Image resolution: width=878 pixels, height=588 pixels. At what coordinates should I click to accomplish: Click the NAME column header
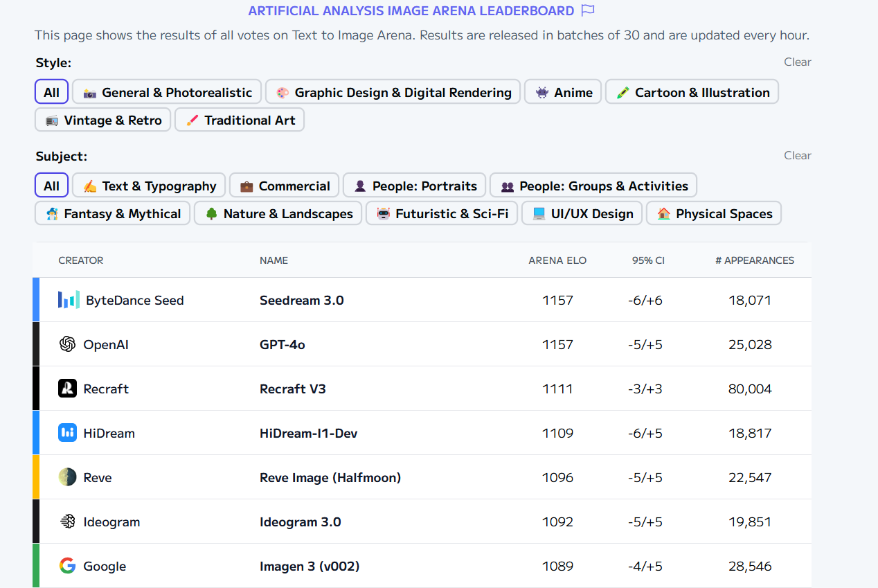tap(274, 260)
